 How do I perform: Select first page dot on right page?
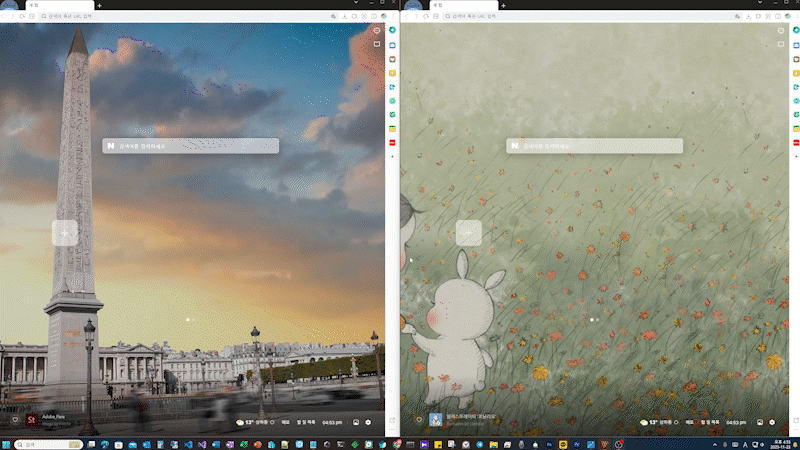(592, 320)
